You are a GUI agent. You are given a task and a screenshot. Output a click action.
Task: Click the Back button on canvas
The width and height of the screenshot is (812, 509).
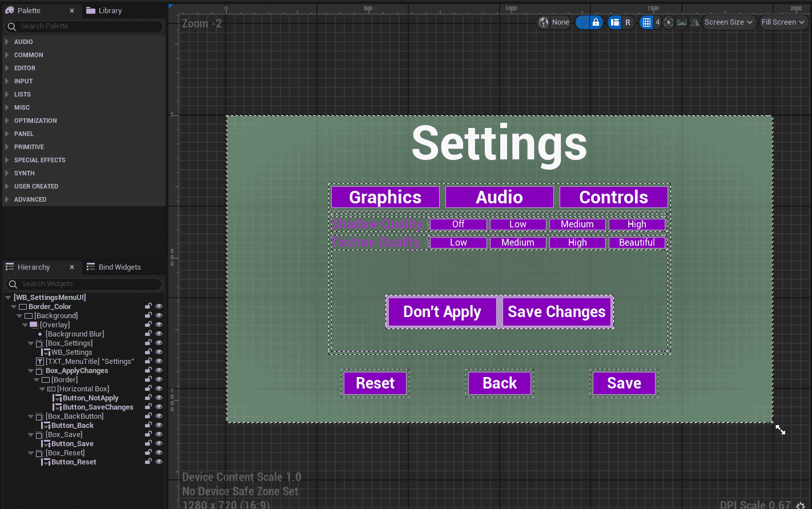(500, 383)
